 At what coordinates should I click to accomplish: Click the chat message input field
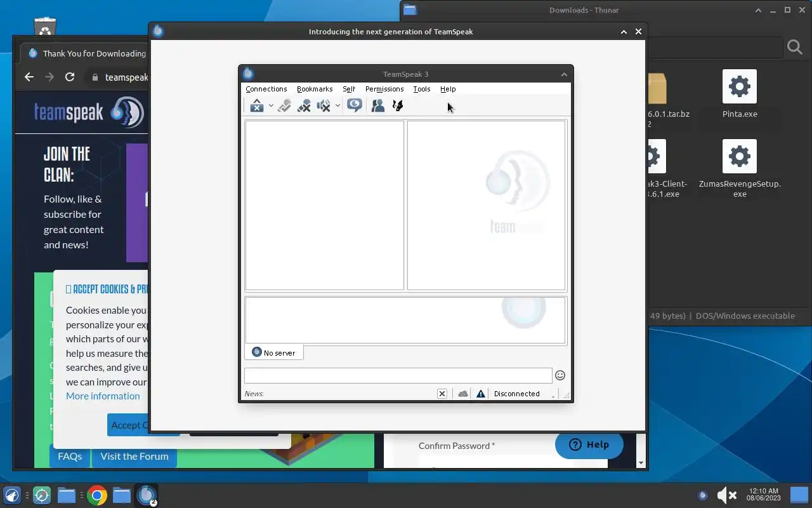tap(398, 375)
